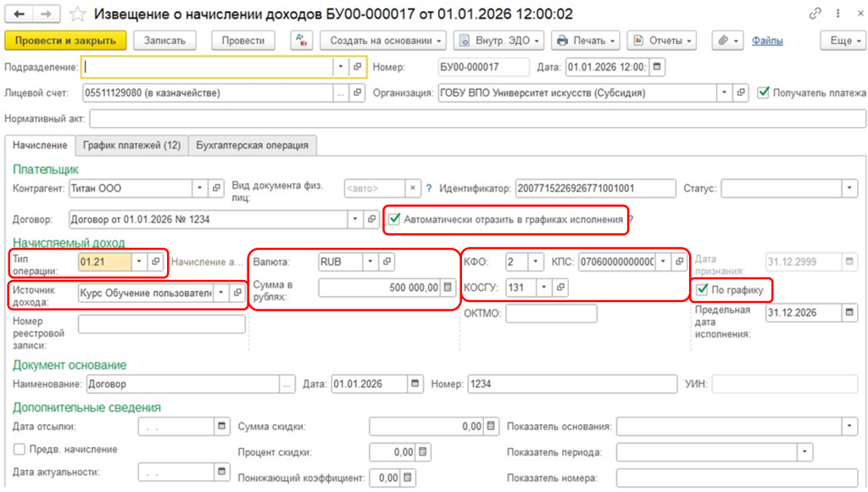The width and height of the screenshot is (868, 492).
Task: Open the Валюта RUB record icon
Action: [387, 261]
